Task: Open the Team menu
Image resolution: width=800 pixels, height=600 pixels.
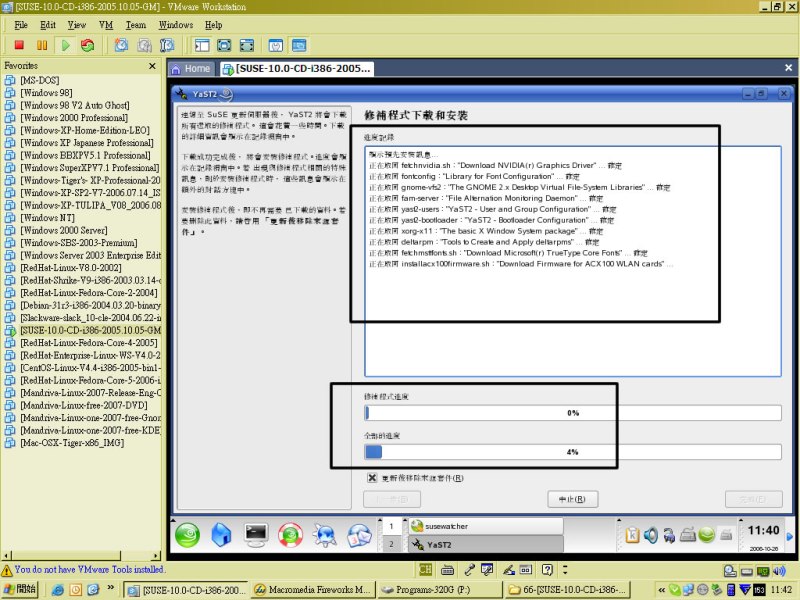Action: (x=136, y=25)
